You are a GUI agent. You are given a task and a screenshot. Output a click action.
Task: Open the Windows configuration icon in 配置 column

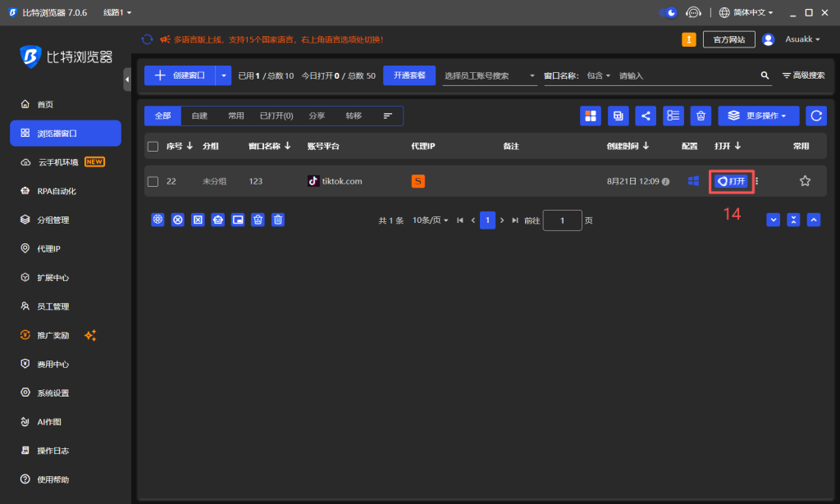(692, 181)
